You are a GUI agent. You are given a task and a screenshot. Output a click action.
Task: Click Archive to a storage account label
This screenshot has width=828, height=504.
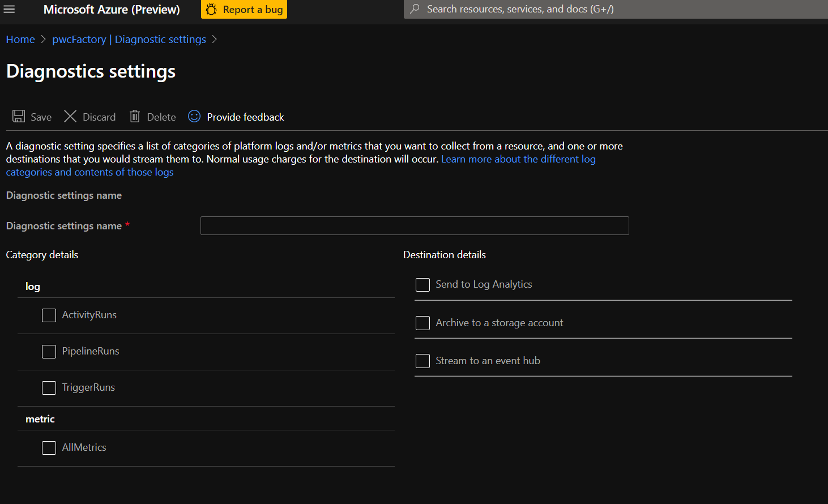point(499,323)
